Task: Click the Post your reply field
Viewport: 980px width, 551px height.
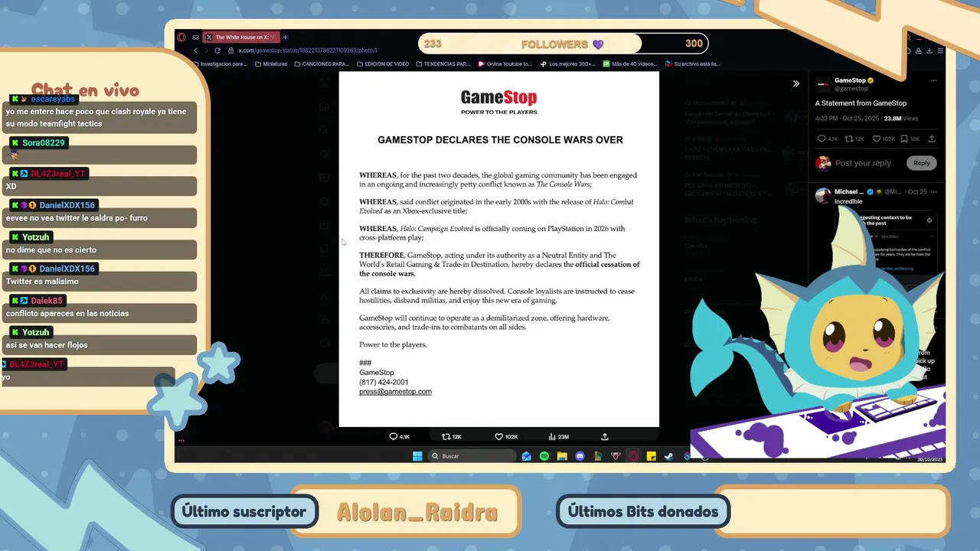Action: [863, 163]
